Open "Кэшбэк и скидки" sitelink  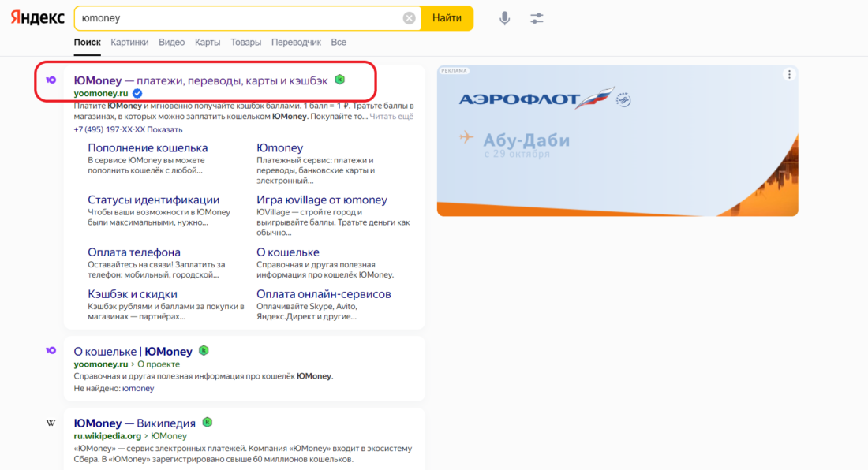133,294
